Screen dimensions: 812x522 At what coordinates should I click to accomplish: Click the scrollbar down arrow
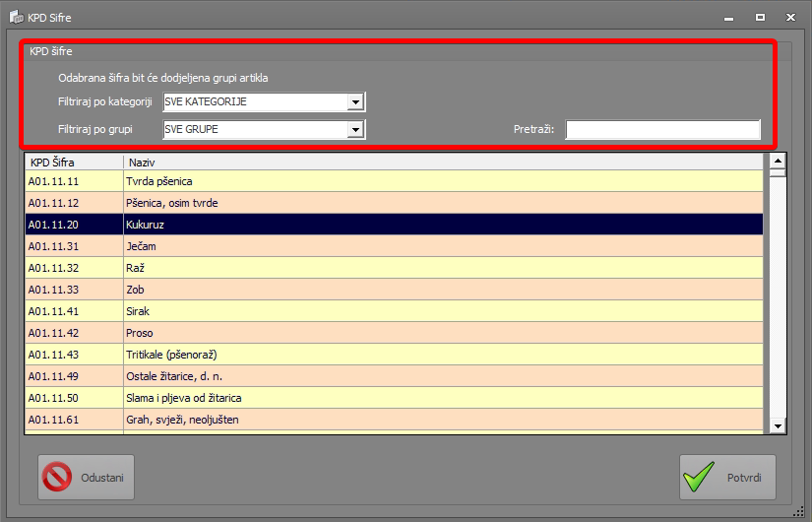tap(778, 424)
